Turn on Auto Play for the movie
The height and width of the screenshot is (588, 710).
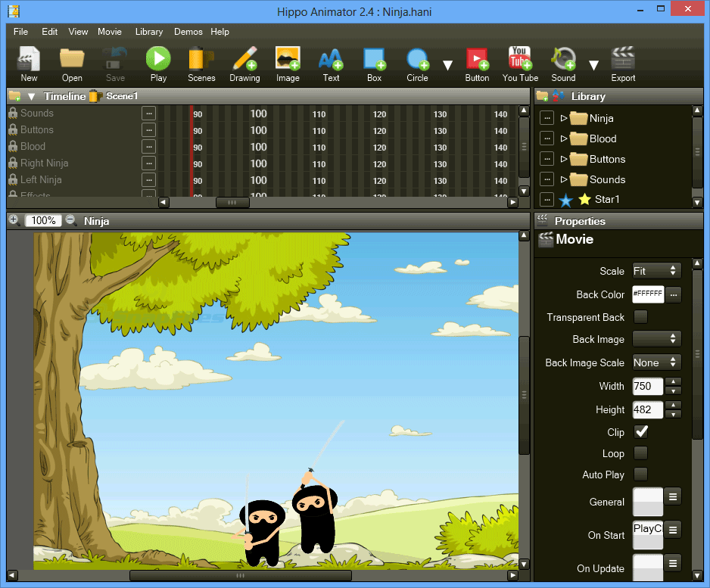tap(640, 474)
